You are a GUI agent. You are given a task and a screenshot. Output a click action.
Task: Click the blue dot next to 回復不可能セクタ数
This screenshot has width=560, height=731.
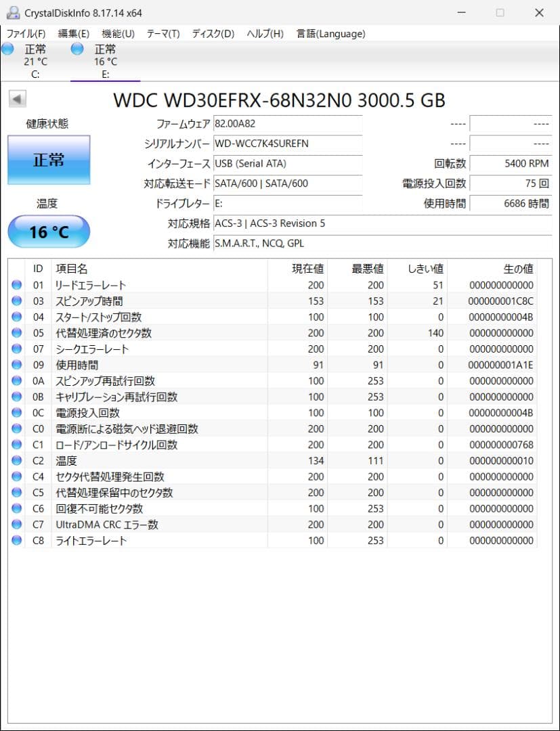[17, 508]
